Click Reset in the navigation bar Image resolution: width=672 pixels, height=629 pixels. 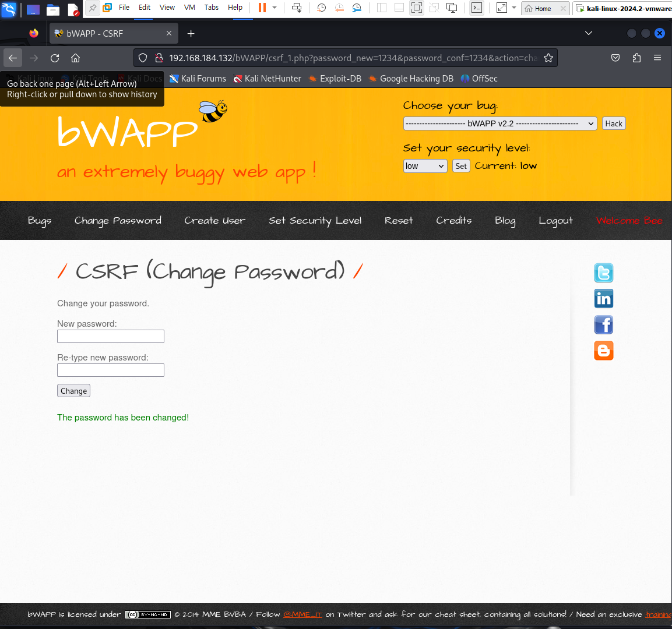pos(399,221)
